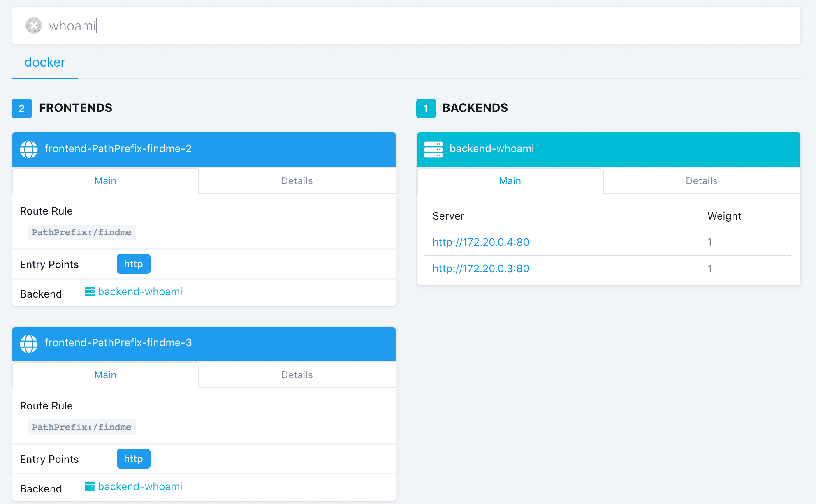Click the clear icon in the search bar
816x504 pixels.
pyautogui.click(x=33, y=25)
